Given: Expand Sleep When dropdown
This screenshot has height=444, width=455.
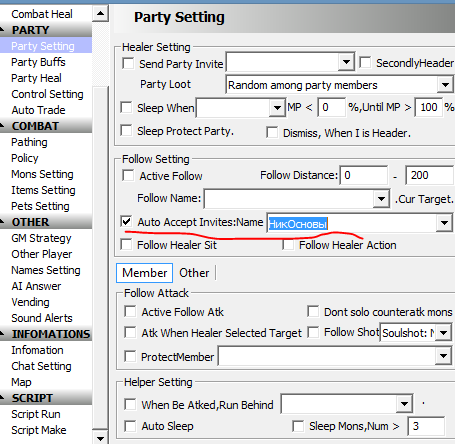Looking at the screenshot, I should [x=277, y=108].
